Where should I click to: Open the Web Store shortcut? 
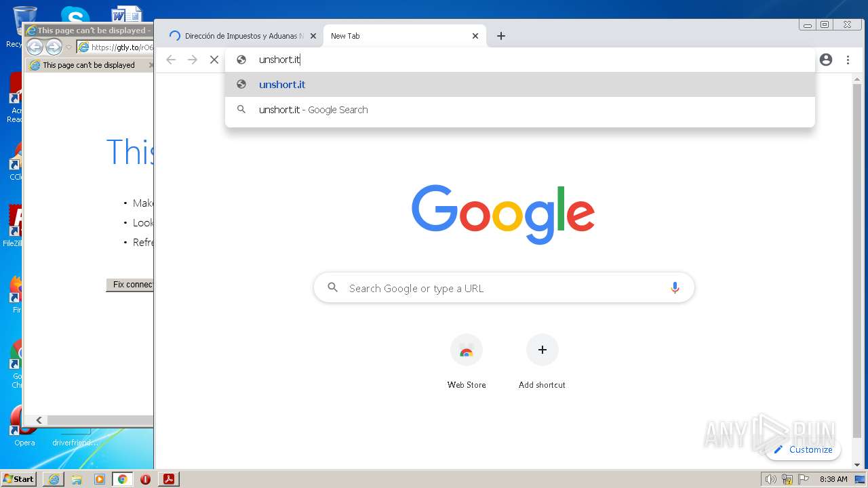pyautogui.click(x=467, y=362)
